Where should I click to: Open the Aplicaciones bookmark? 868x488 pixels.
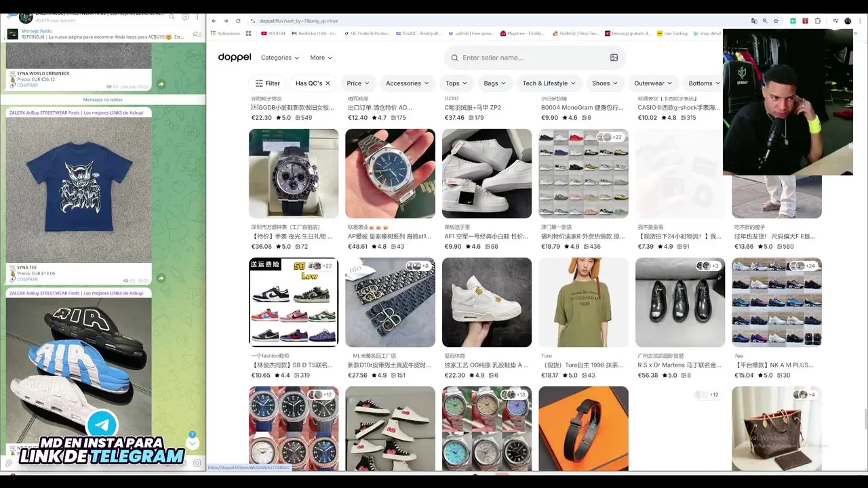click(x=226, y=33)
